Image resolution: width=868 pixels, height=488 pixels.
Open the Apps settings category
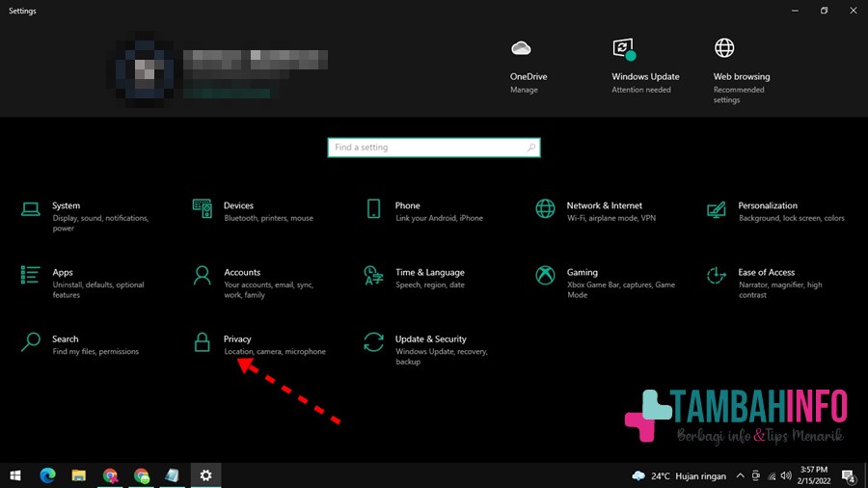coord(83,283)
